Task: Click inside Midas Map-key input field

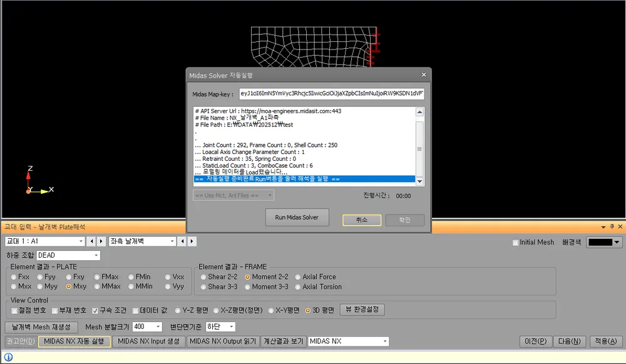Action: [x=332, y=94]
